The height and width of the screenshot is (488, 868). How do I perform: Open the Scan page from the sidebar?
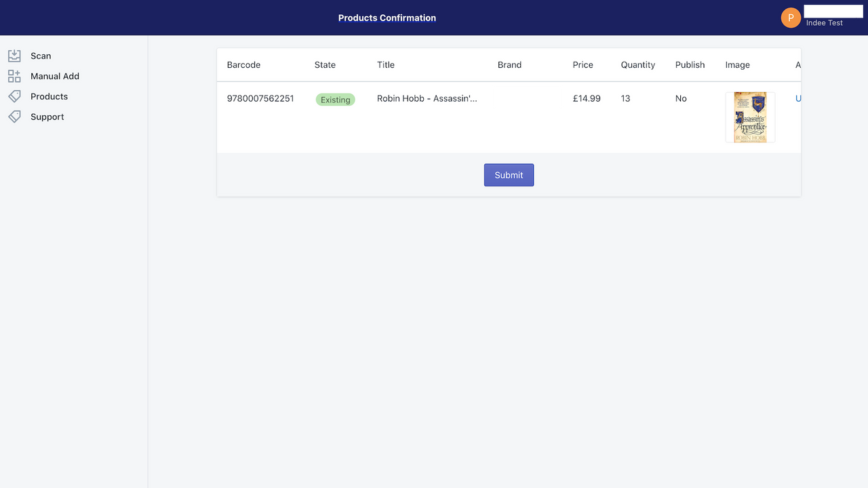pos(40,56)
